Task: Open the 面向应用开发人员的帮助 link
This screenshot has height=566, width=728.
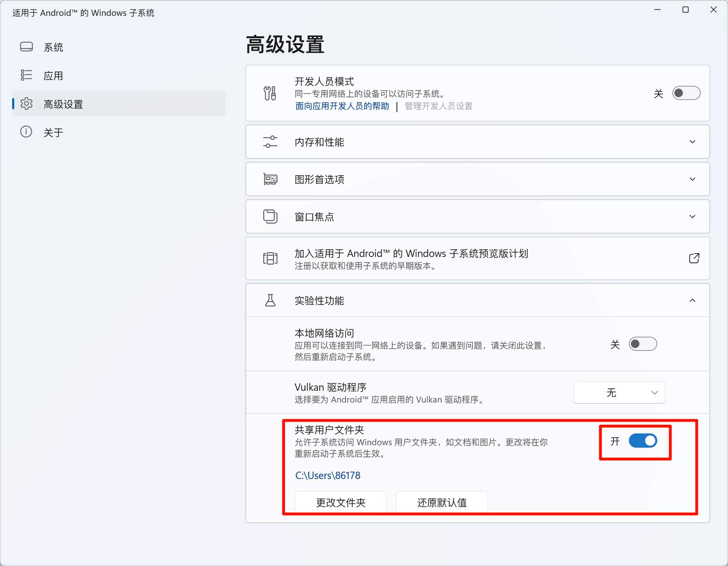Action: click(342, 106)
